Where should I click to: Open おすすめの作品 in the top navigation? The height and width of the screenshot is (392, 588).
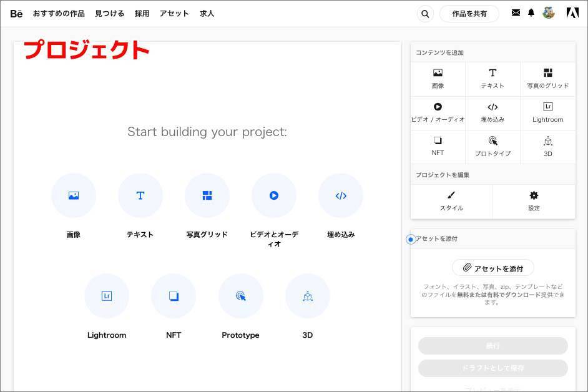pyautogui.click(x=59, y=14)
